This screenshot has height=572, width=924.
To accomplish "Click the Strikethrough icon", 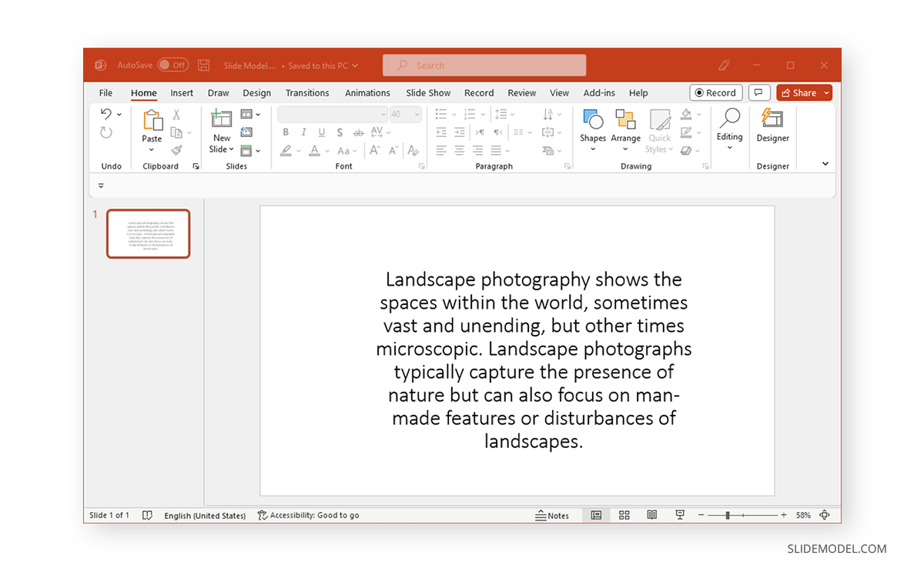I will coord(357,132).
